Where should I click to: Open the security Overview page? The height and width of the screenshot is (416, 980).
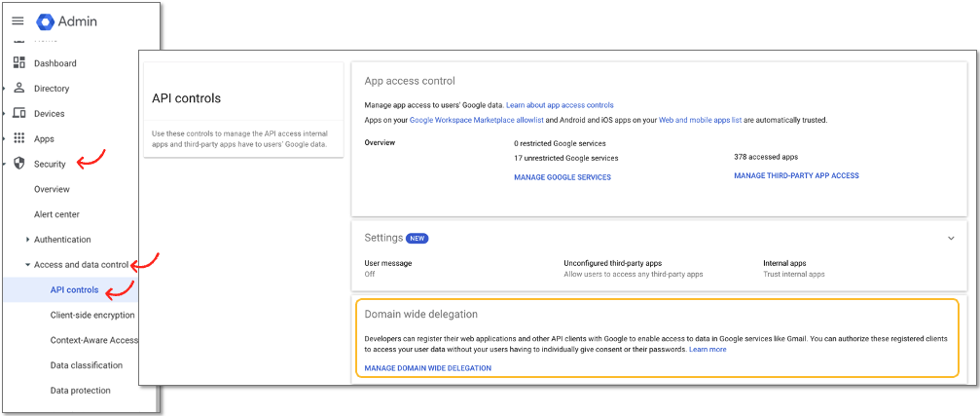52,189
